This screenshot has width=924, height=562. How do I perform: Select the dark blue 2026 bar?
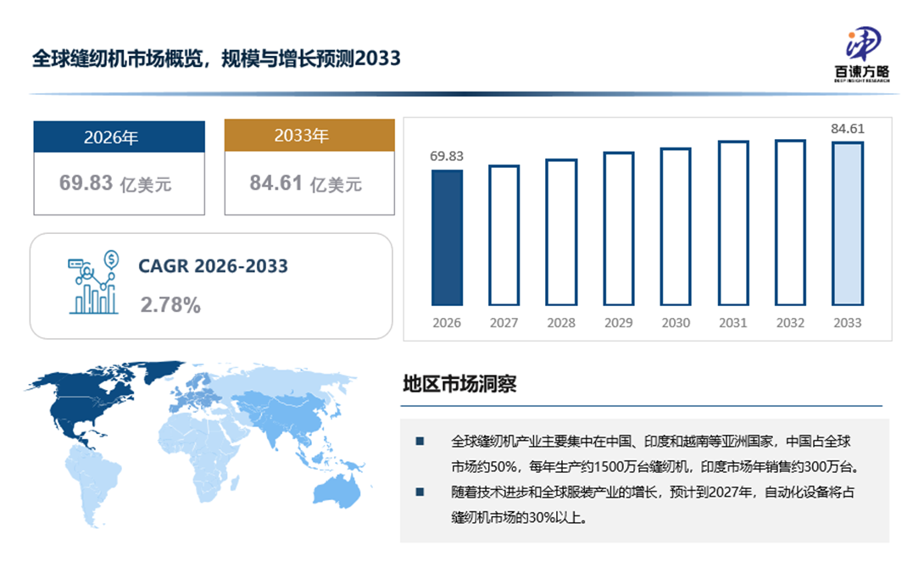click(x=447, y=238)
